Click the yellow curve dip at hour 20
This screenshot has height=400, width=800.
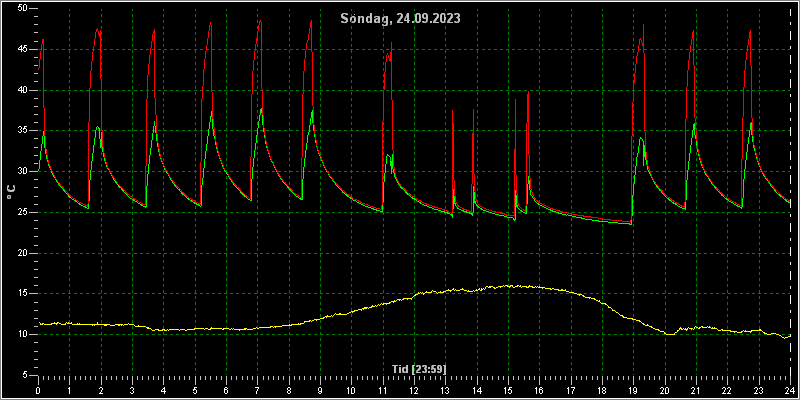coord(669,334)
